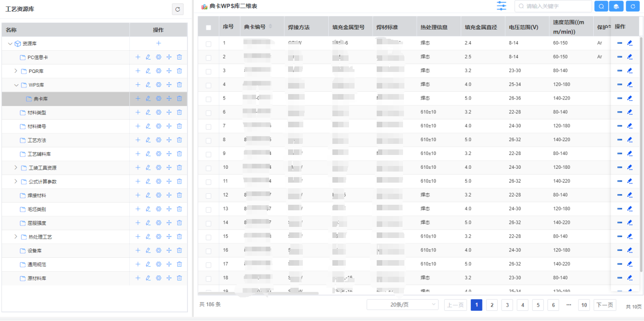Go to page 2

pos(492,305)
